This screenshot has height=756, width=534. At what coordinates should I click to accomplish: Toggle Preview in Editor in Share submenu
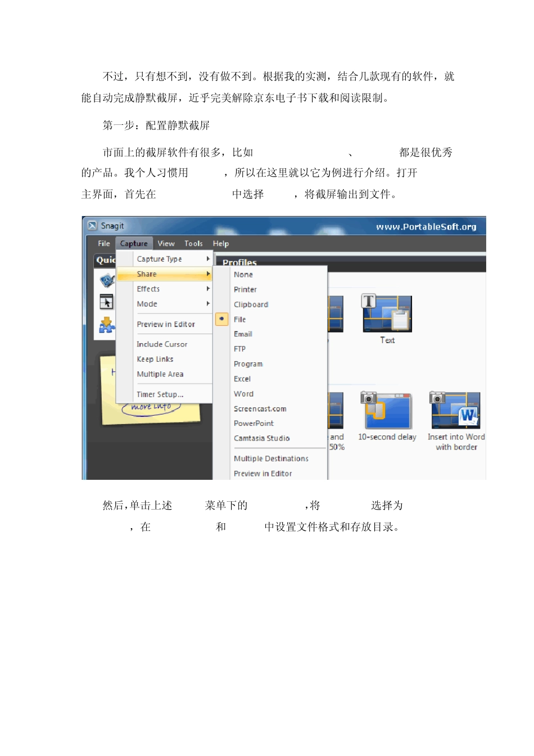click(x=270, y=474)
